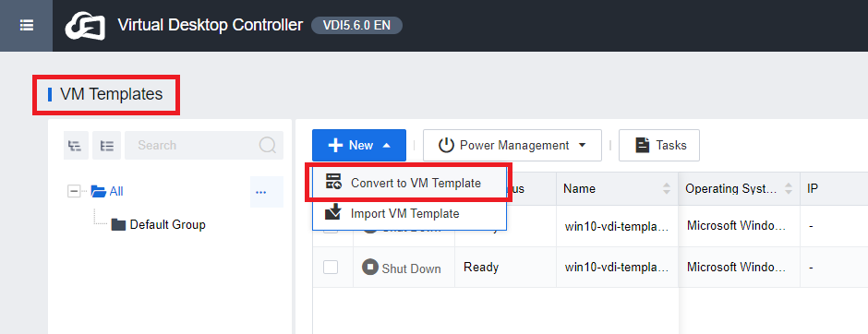Open the hamburger navigation menu
The height and width of the screenshot is (334, 868).
coord(26,26)
